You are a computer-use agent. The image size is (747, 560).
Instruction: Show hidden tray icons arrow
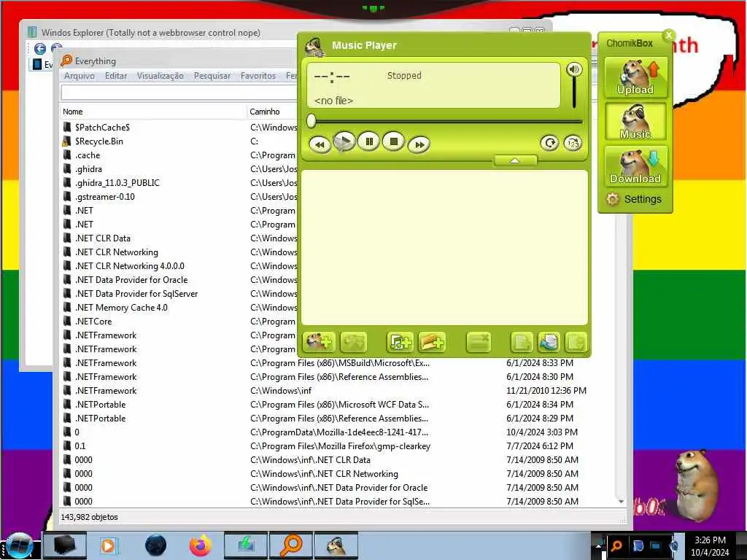(598, 545)
